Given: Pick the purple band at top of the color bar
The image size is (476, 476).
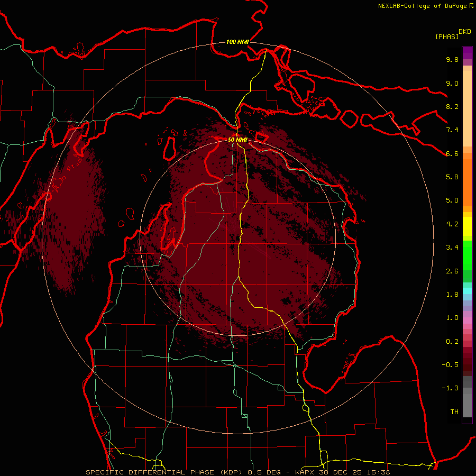Looking at the screenshot, I should [x=467, y=53].
